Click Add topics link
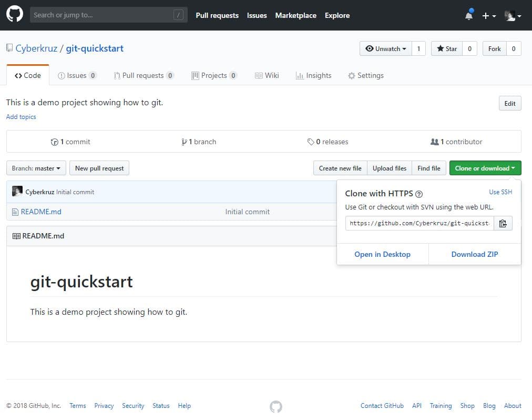Viewport: 532px width, 420px height. [21, 116]
